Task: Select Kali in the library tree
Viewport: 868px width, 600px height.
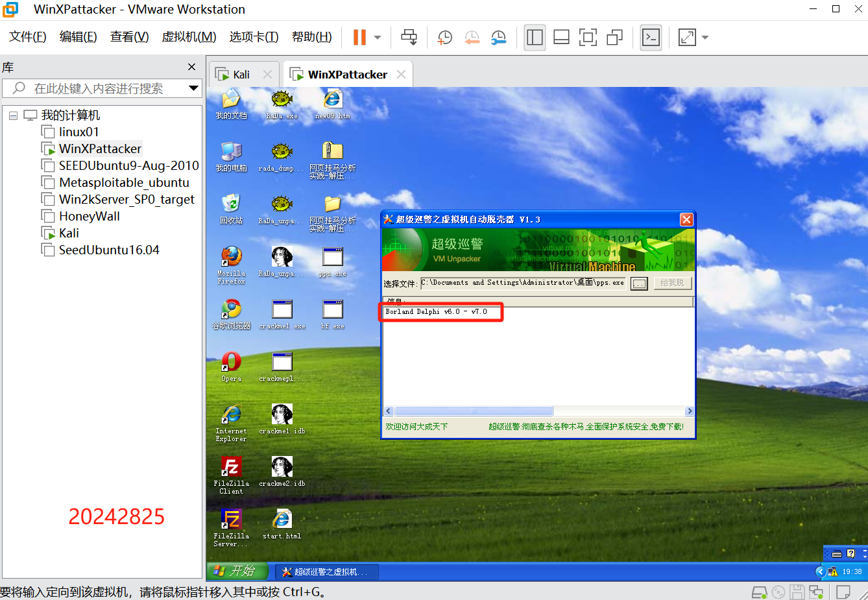Action: point(69,233)
